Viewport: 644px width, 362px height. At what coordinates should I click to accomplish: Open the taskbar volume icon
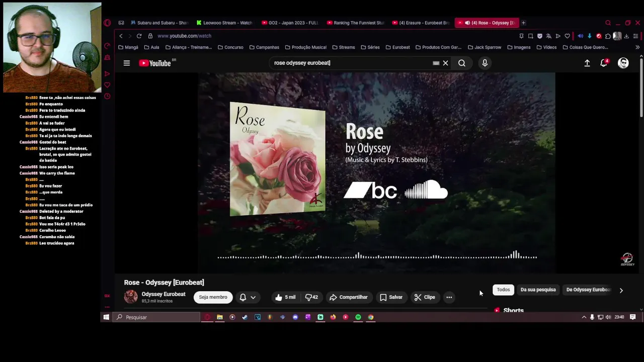click(x=608, y=317)
